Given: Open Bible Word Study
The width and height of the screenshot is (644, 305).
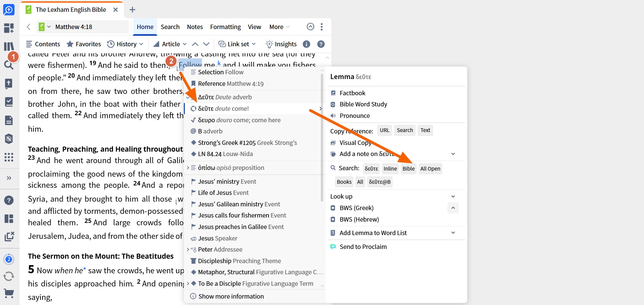Looking at the screenshot, I should click(x=359, y=104).
